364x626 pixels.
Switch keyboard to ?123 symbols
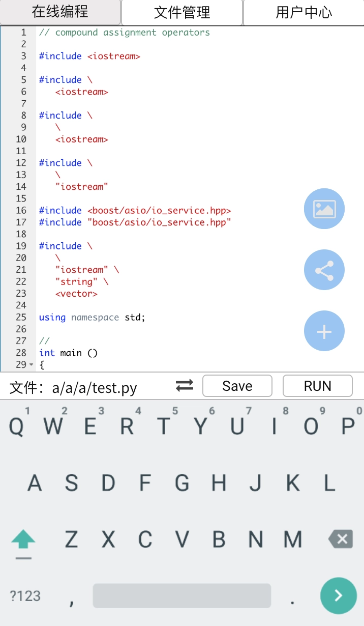25,595
